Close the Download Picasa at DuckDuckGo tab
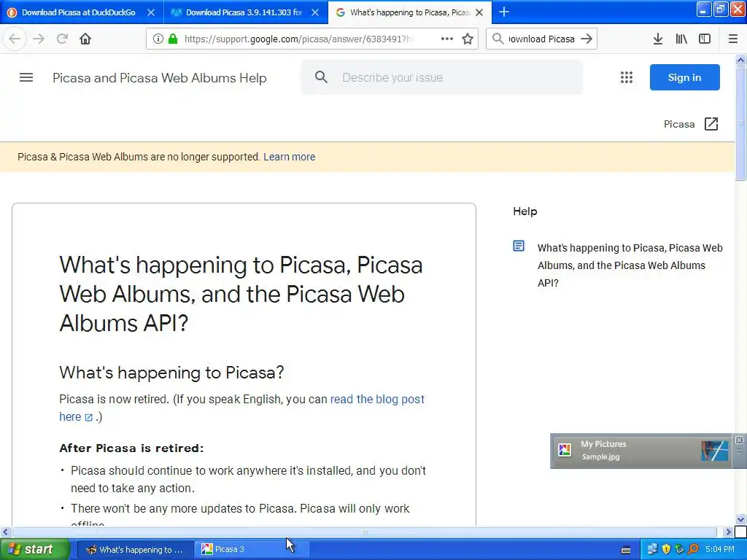 point(151,12)
